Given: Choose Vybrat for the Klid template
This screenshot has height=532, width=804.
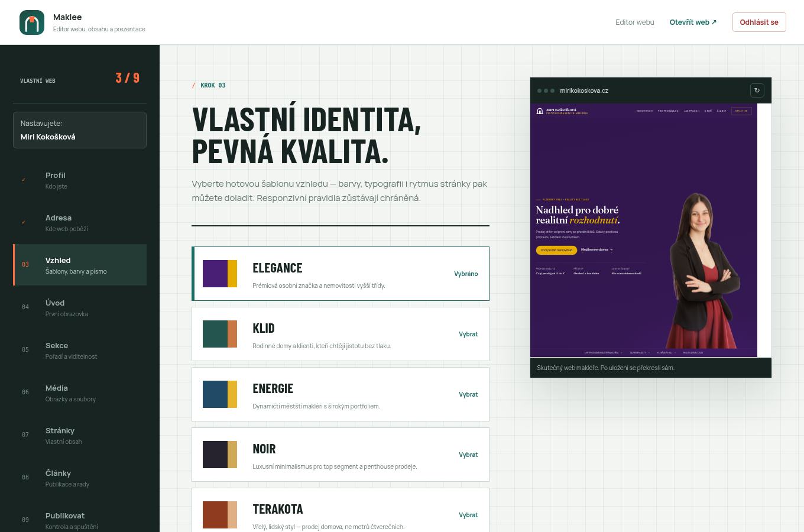Looking at the screenshot, I should [468, 334].
